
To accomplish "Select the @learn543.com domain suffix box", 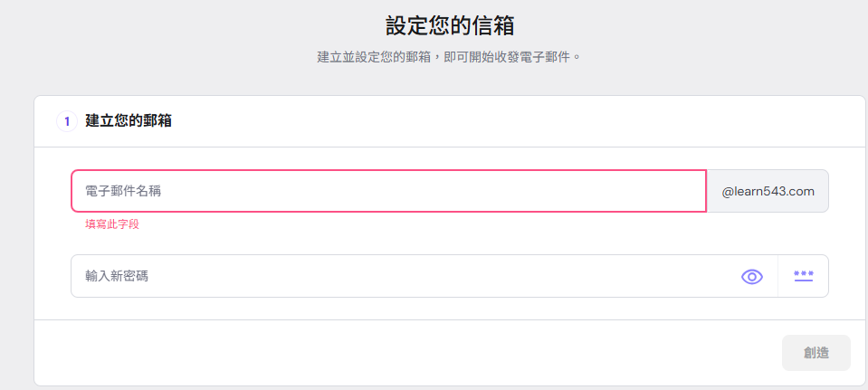I will pos(768,191).
